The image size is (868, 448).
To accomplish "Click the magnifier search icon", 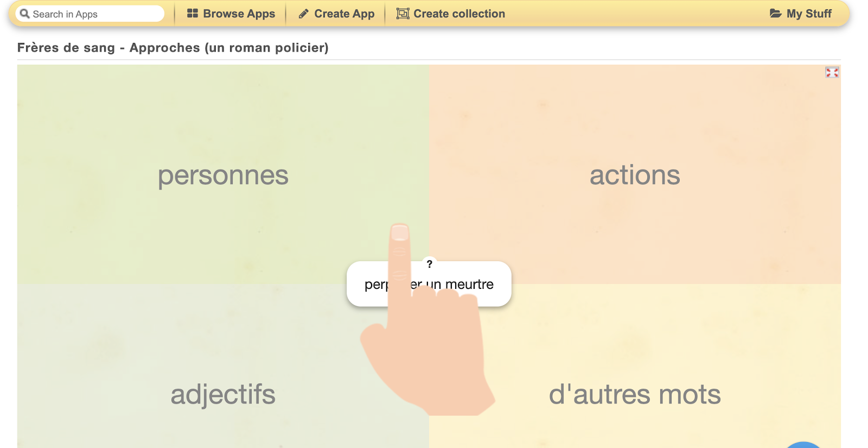I will click(x=24, y=14).
